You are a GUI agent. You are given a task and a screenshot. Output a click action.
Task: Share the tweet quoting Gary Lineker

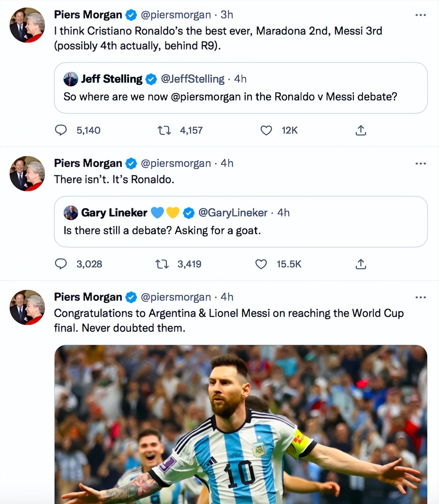361,264
